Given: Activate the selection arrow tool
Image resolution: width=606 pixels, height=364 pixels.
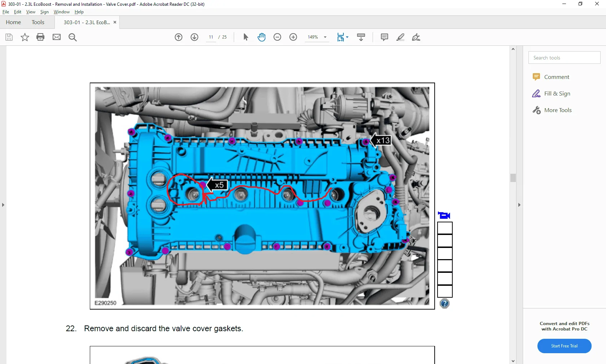Looking at the screenshot, I should pyautogui.click(x=246, y=37).
